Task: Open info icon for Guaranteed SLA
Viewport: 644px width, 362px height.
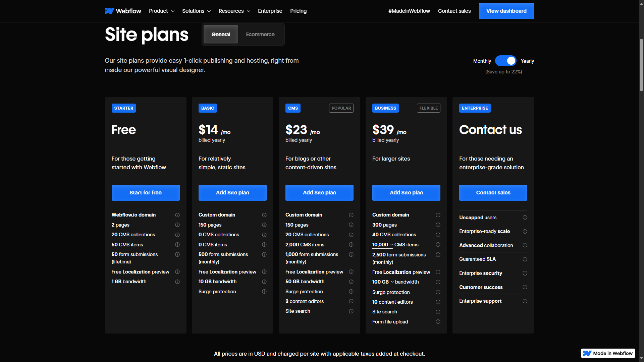Action: (525, 259)
